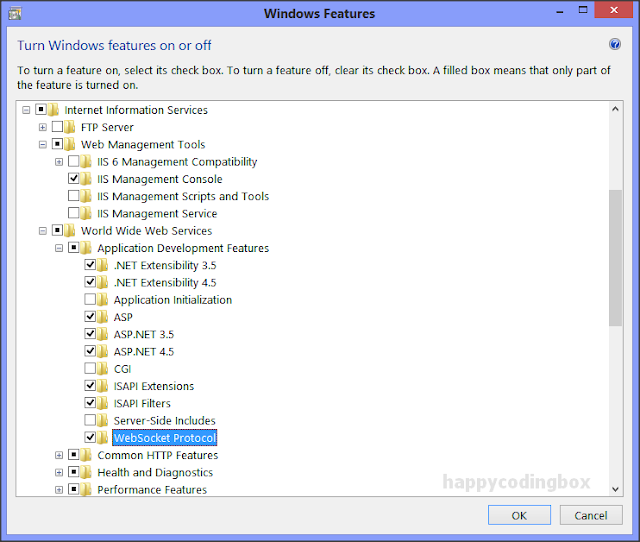Expand the Performance Features node
Viewport: 640px width, 542px height.
click(x=59, y=490)
